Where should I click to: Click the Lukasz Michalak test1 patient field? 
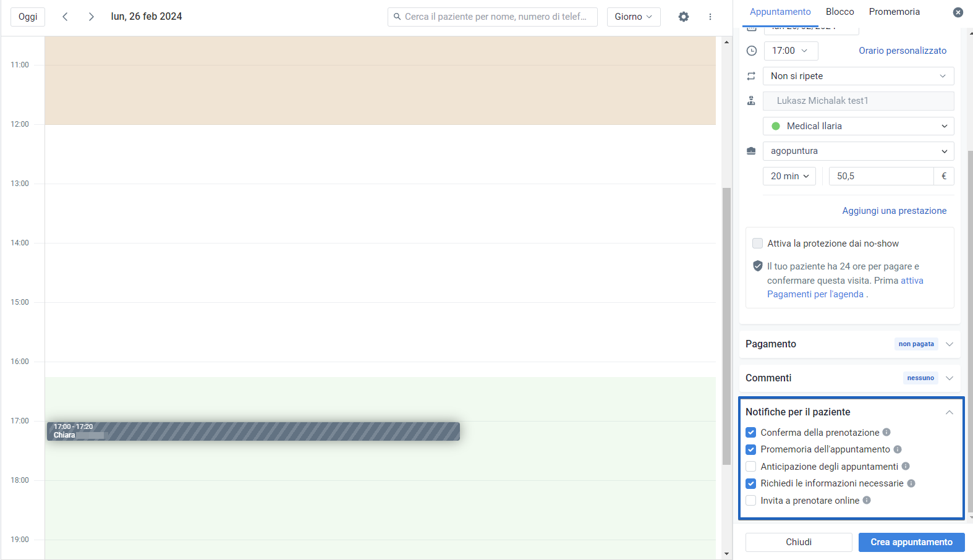858,101
